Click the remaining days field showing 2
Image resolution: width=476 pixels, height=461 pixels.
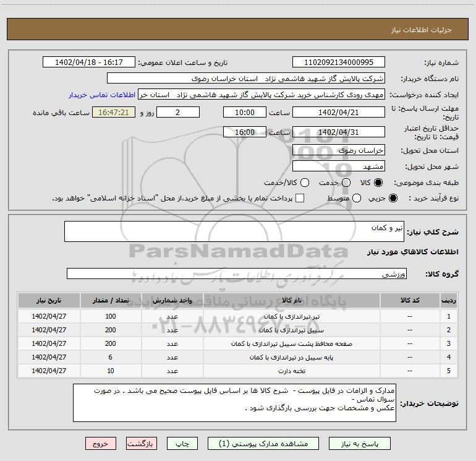(178, 112)
